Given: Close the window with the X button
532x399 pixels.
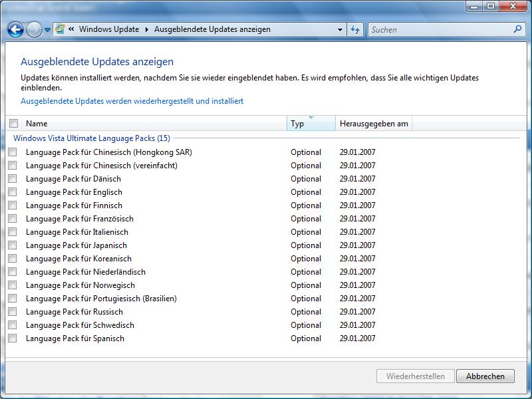Looking at the screenshot, I should tap(513, 7).
